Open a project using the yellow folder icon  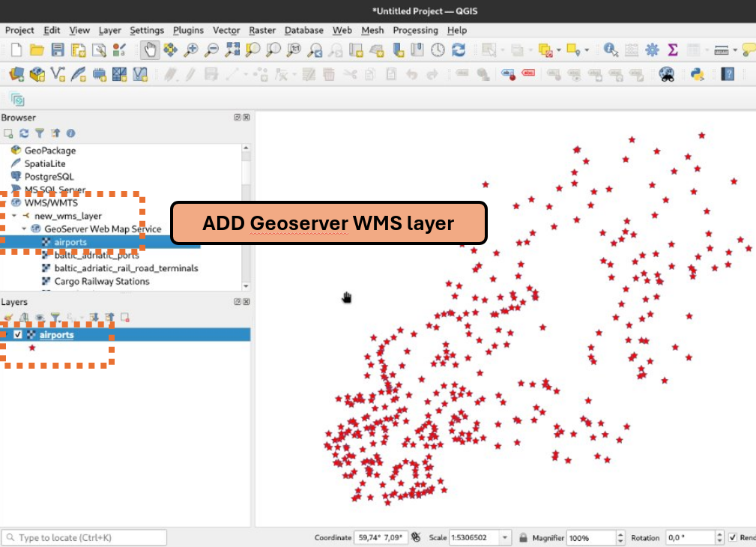click(x=37, y=49)
